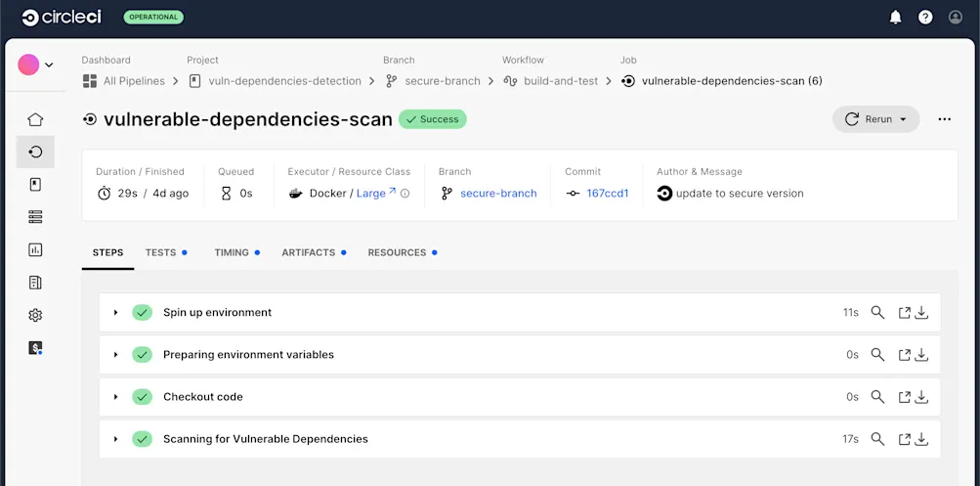
Task: Click the Checkout code step title
Action: [203, 397]
